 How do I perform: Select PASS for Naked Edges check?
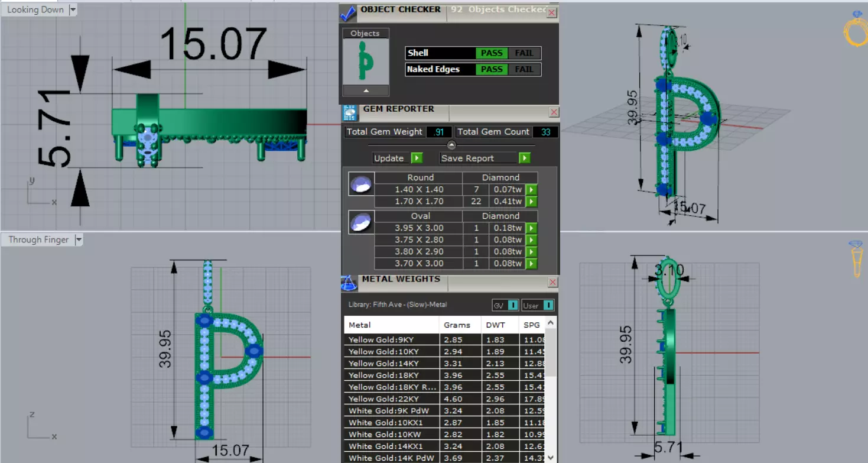pyautogui.click(x=491, y=69)
